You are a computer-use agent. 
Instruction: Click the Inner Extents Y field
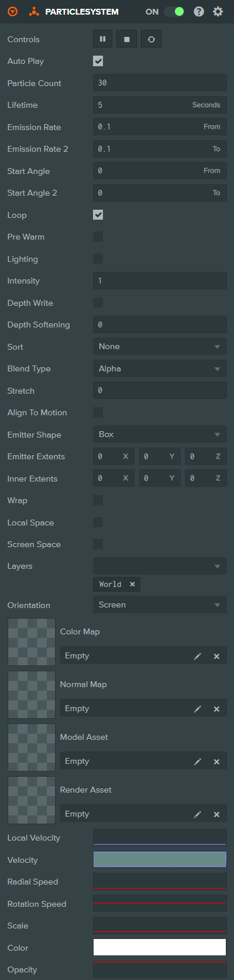point(160,479)
